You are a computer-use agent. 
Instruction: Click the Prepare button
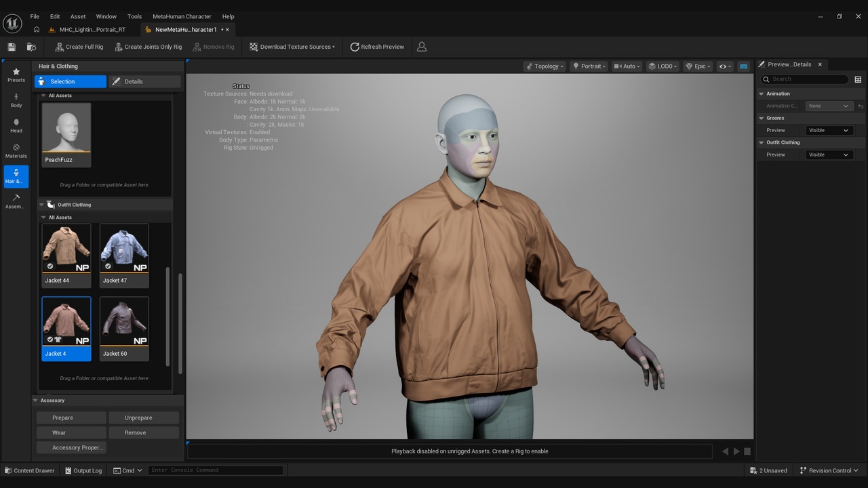71,418
